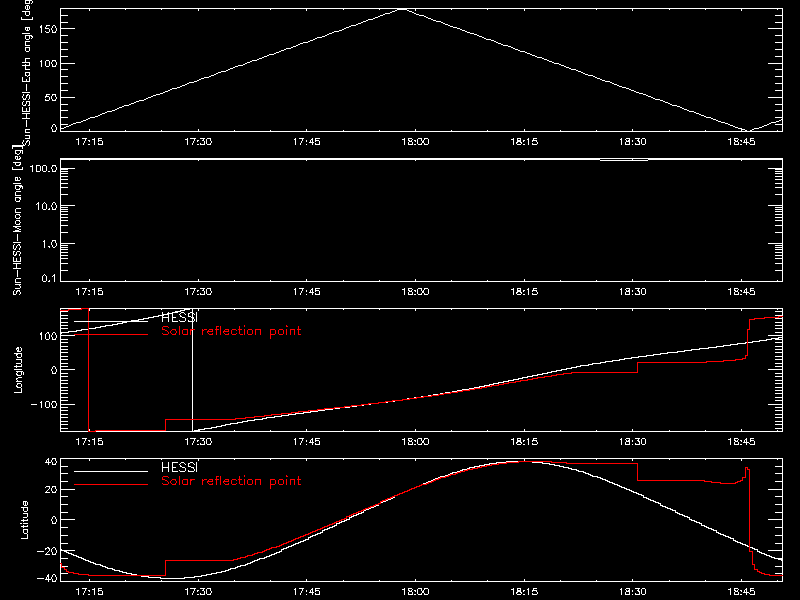800x600 pixels.
Task: Click the 40 tick on Latitude plot
Action: [51, 462]
